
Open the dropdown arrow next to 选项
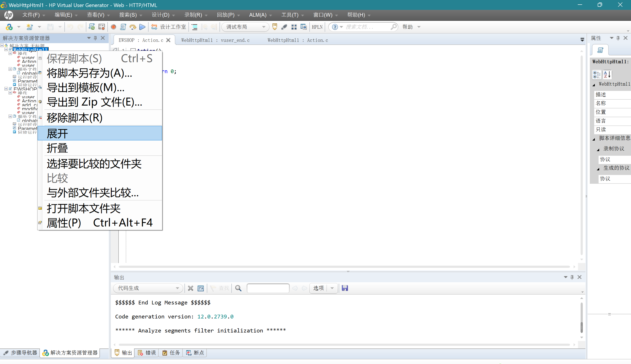click(332, 288)
